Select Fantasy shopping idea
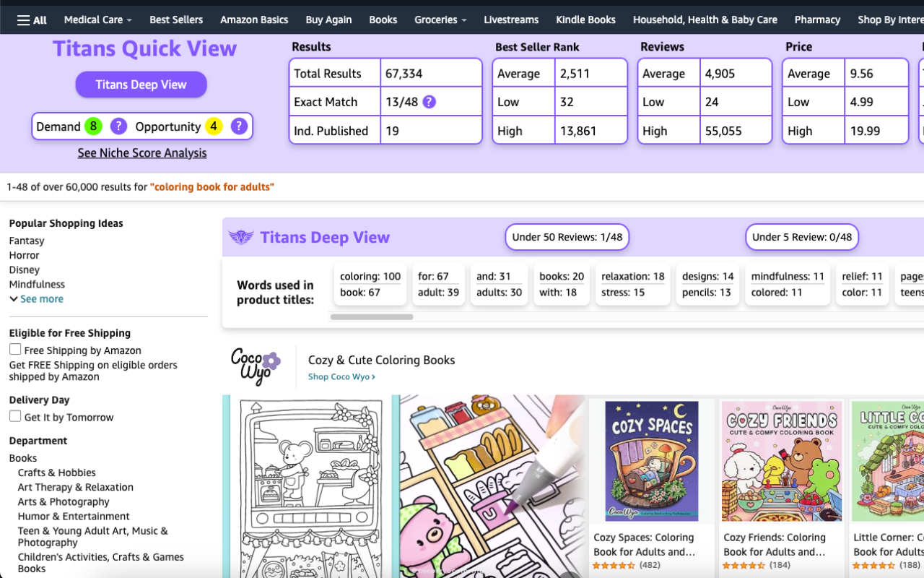 pos(27,241)
